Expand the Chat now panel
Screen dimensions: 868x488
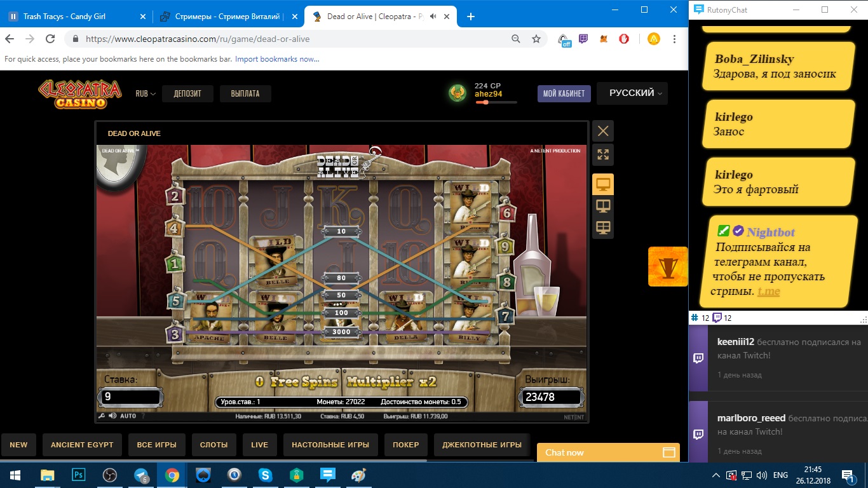[608, 452]
